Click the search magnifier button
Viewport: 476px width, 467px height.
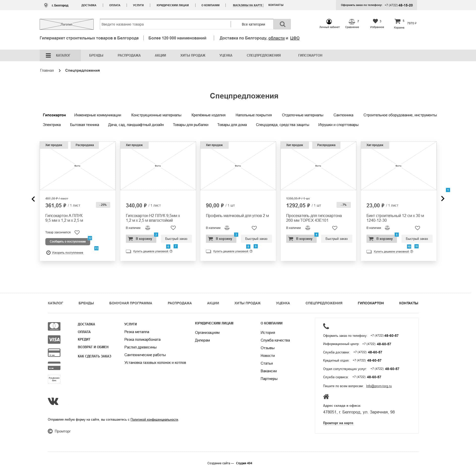[282, 24]
